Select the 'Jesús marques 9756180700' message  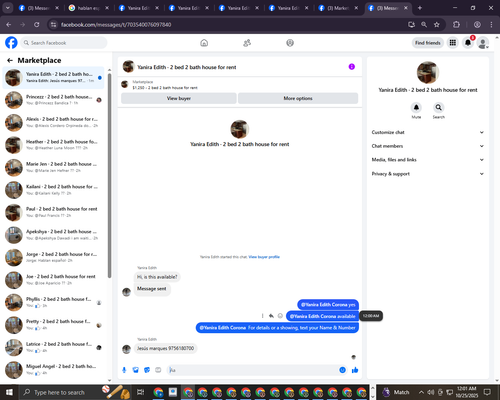click(165, 348)
